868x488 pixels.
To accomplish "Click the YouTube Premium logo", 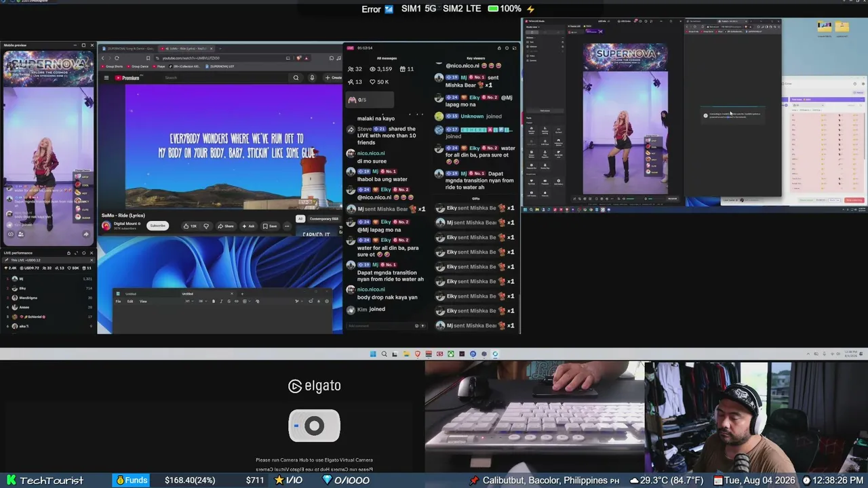I will pyautogui.click(x=127, y=78).
